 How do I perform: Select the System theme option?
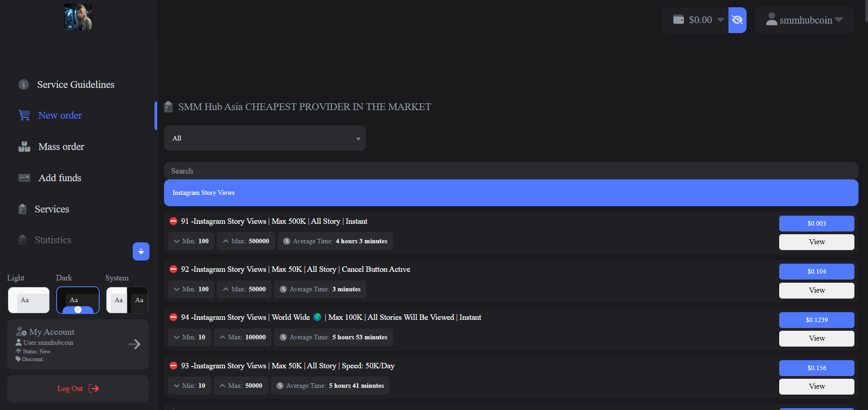click(x=127, y=300)
